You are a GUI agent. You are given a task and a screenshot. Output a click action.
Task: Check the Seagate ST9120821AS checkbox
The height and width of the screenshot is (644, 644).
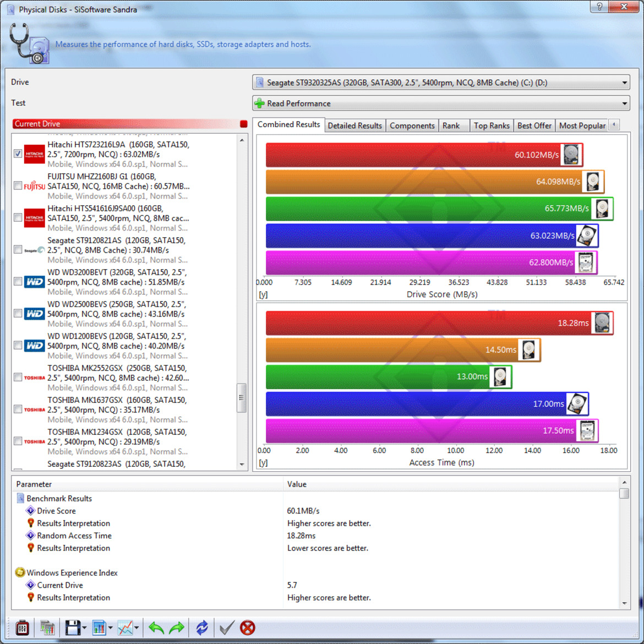point(18,249)
